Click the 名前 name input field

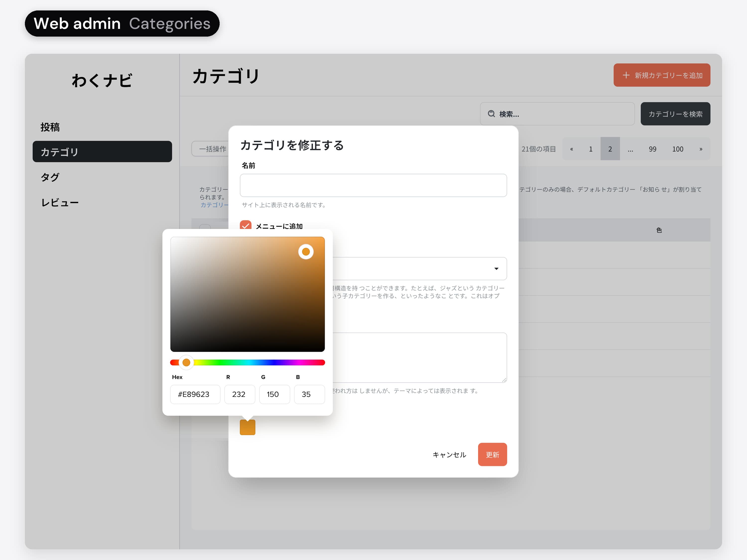click(373, 185)
